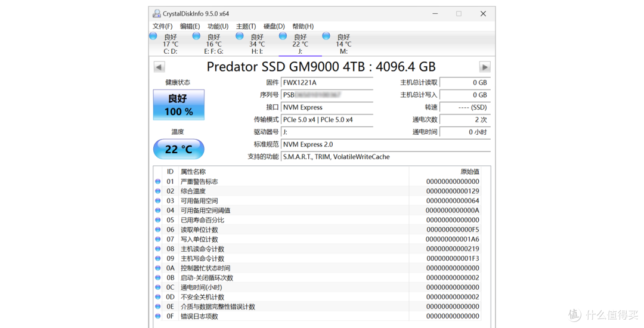The height and width of the screenshot is (328, 644).
Task: Select raw value 0000000000000A
Action: [453, 210]
